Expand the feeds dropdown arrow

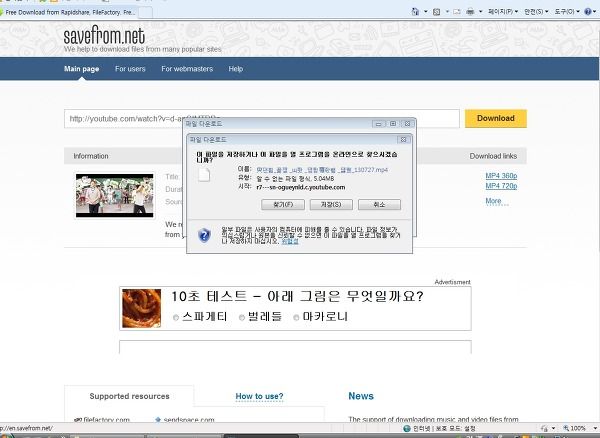(x=447, y=12)
